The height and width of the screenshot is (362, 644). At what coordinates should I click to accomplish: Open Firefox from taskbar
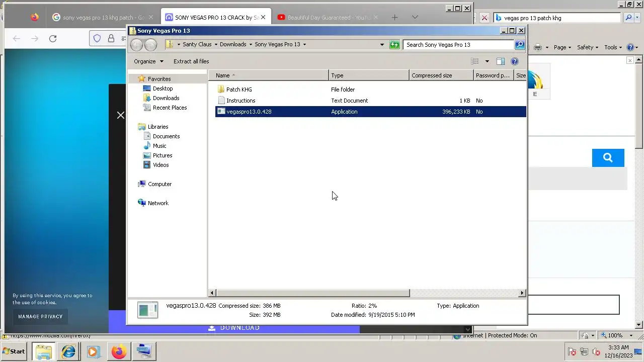point(119,351)
